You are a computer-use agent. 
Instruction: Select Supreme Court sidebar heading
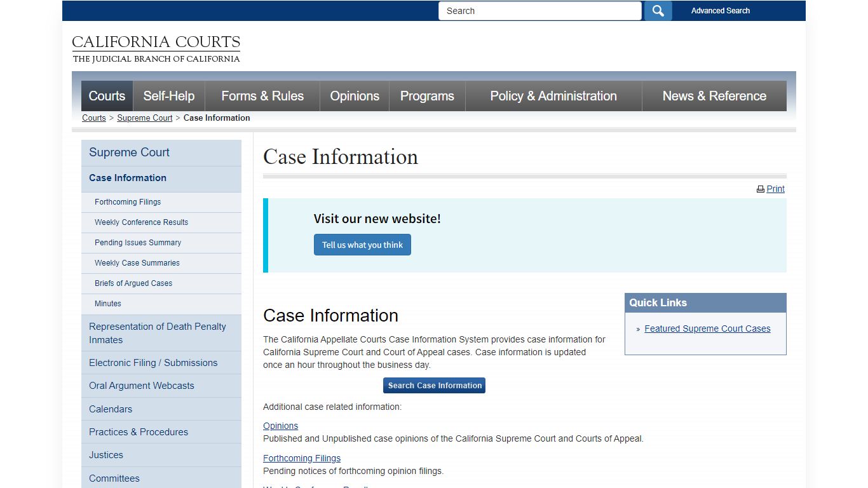point(161,152)
